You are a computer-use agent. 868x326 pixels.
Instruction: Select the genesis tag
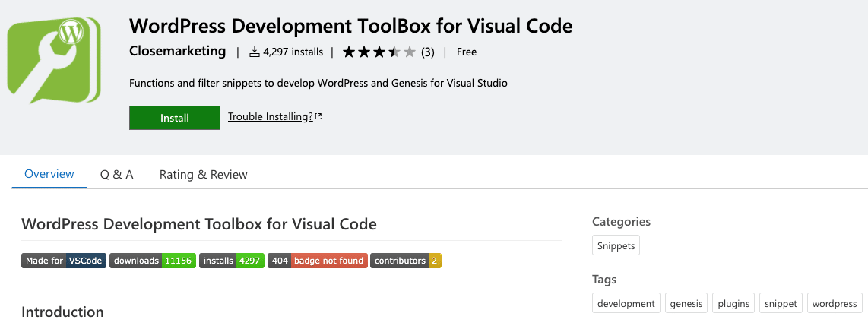[686, 303]
